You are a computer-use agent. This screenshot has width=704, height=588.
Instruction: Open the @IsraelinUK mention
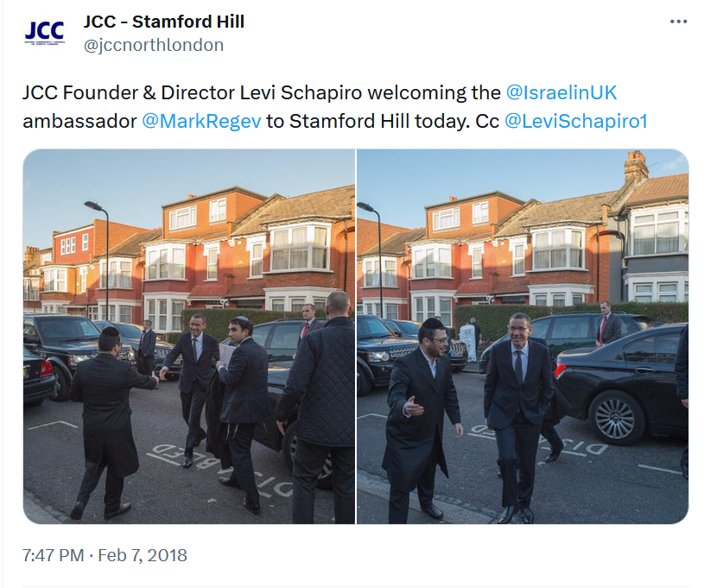point(561,92)
